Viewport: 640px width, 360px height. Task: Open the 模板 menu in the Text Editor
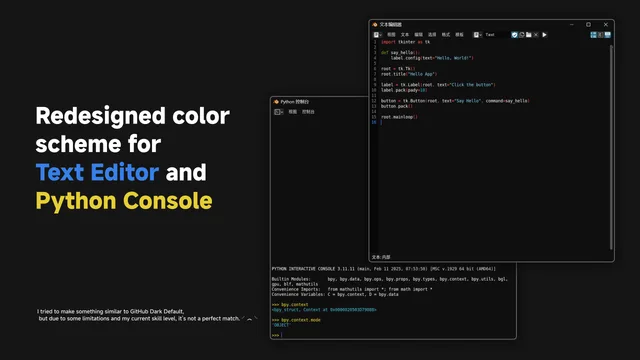click(459, 35)
